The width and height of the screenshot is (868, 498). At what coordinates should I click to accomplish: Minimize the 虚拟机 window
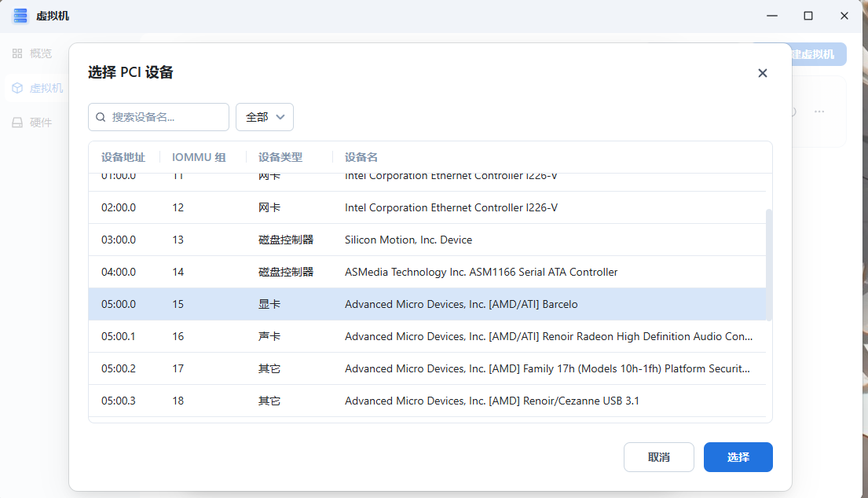(x=772, y=16)
